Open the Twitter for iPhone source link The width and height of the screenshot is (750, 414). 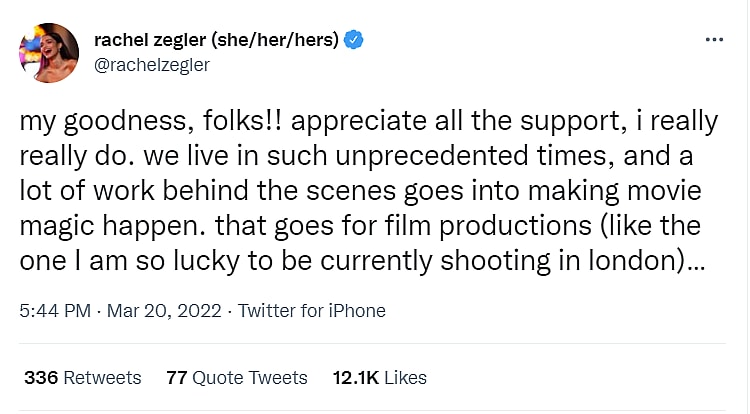click(310, 311)
